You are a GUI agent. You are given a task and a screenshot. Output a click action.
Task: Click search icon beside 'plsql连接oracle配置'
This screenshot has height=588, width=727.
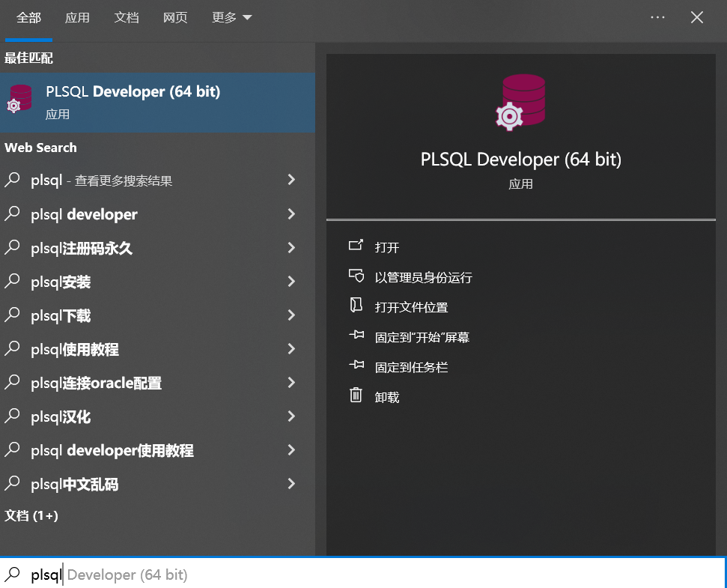coord(12,382)
